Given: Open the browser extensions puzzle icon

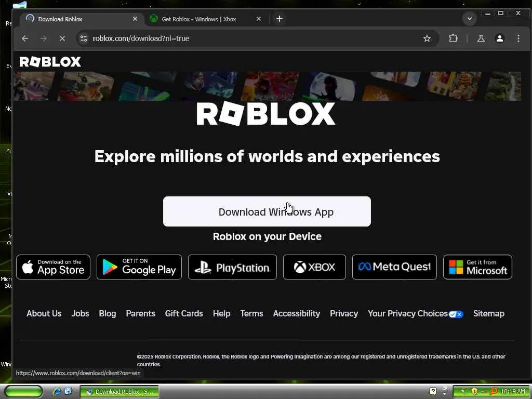Looking at the screenshot, I should [x=453, y=38].
